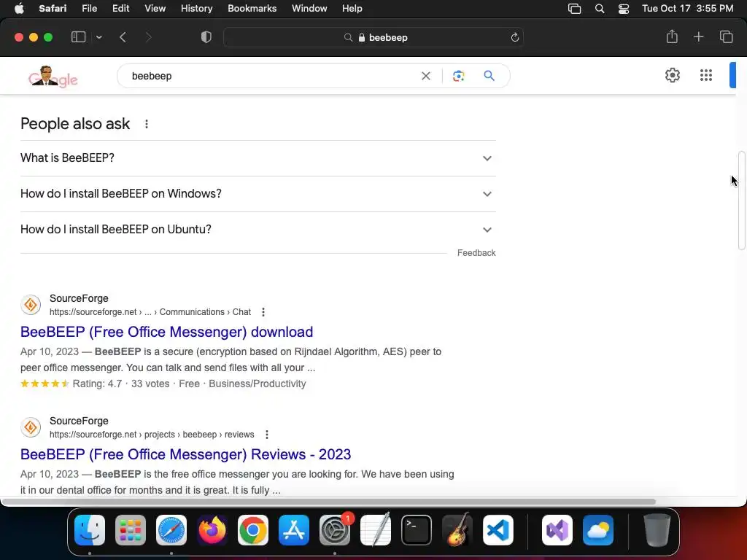The height and width of the screenshot is (560, 747).
Task: Launch Google Chrome from the Dock
Action: click(x=253, y=530)
